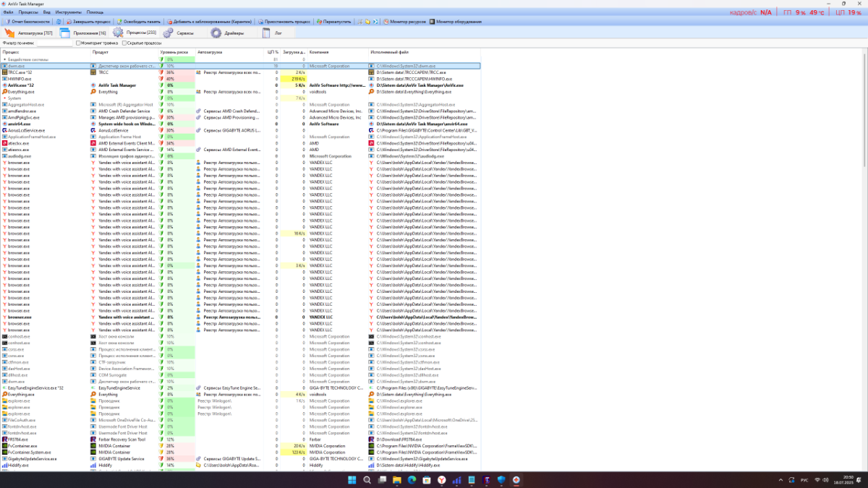This screenshot has height=488, width=868.
Task: Enable Скрытые процессы checkbox
Action: [x=142, y=43]
